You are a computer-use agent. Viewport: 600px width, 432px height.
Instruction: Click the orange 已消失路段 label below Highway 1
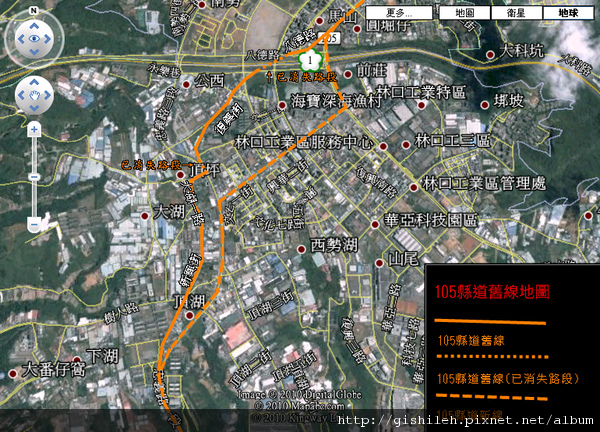point(307,77)
